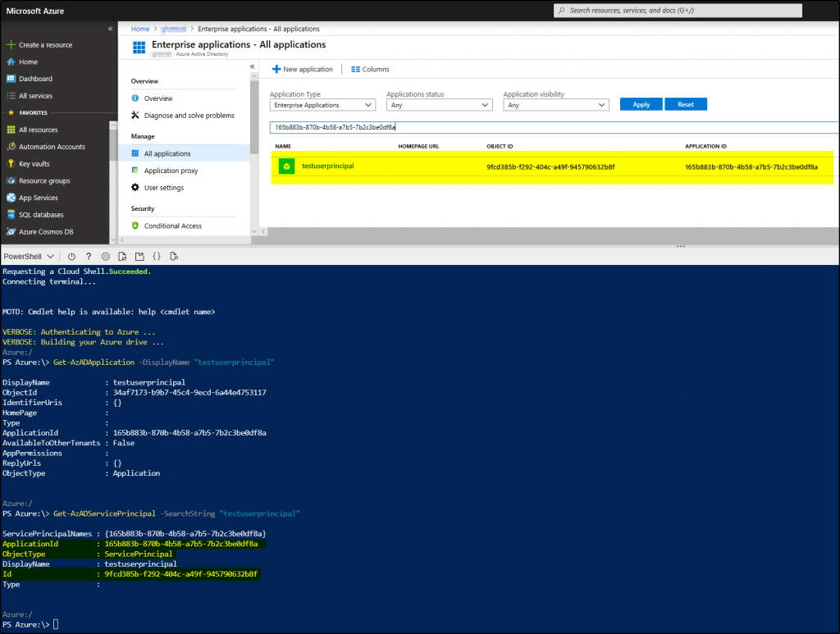Screen dimensions: 840x634
Task: Expand the Application Type dropdown
Action: tap(322, 105)
